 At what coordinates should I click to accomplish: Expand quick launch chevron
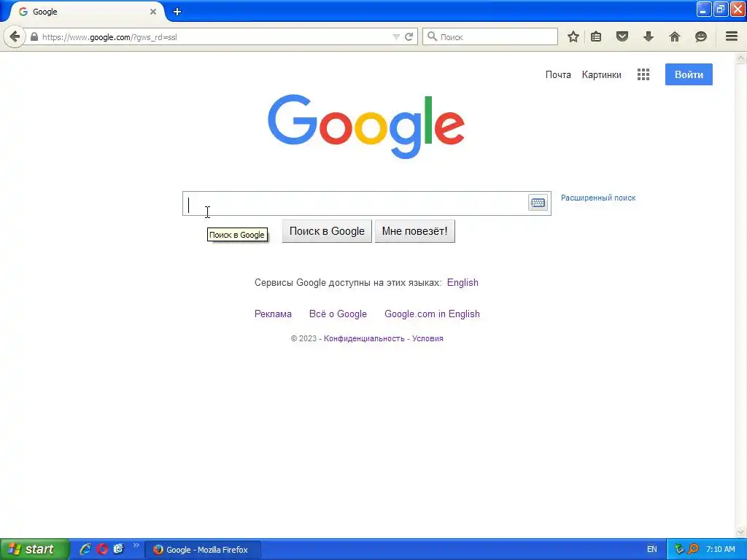[x=136, y=545]
